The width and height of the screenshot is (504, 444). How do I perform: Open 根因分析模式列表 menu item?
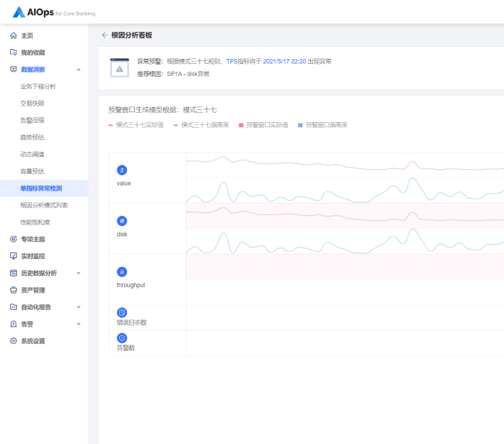click(x=44, y=205)
